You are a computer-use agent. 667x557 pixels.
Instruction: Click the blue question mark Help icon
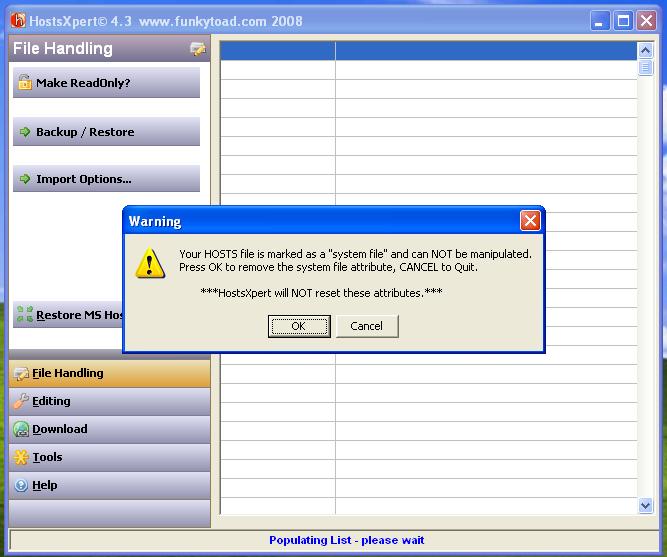click(x=21, y=485)
